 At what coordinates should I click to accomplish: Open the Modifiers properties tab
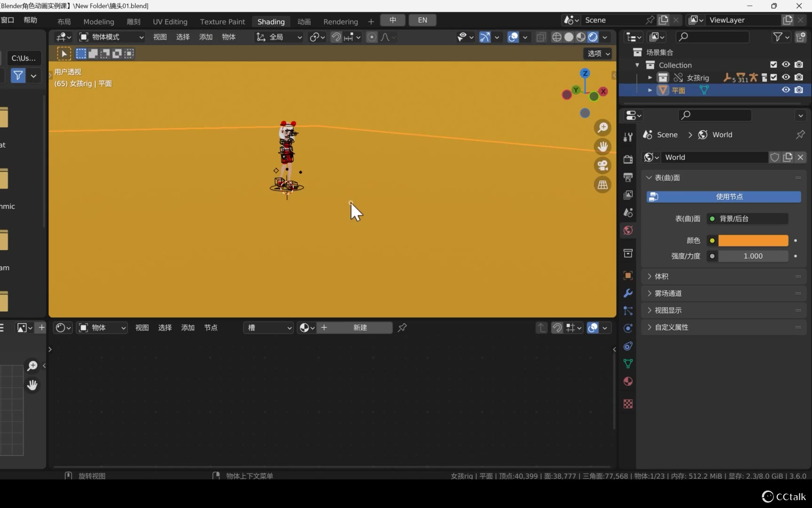[628, 293]
